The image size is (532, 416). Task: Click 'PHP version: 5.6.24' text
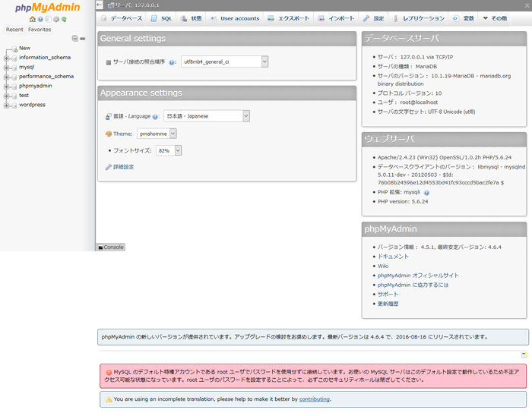point(403,202)
